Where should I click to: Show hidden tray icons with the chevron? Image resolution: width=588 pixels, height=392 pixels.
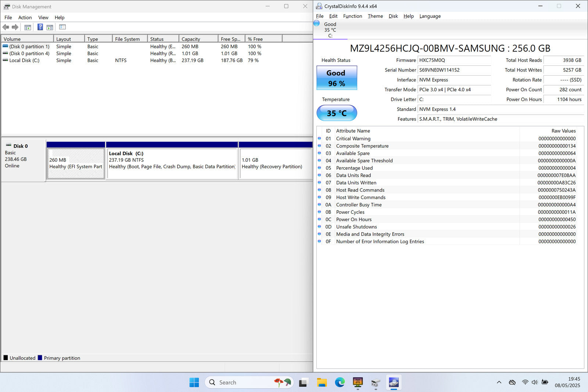point(499,382)
